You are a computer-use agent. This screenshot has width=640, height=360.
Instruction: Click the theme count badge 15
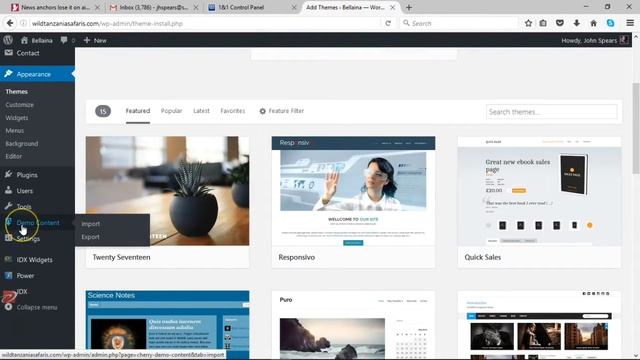click(x=103, y=111)
